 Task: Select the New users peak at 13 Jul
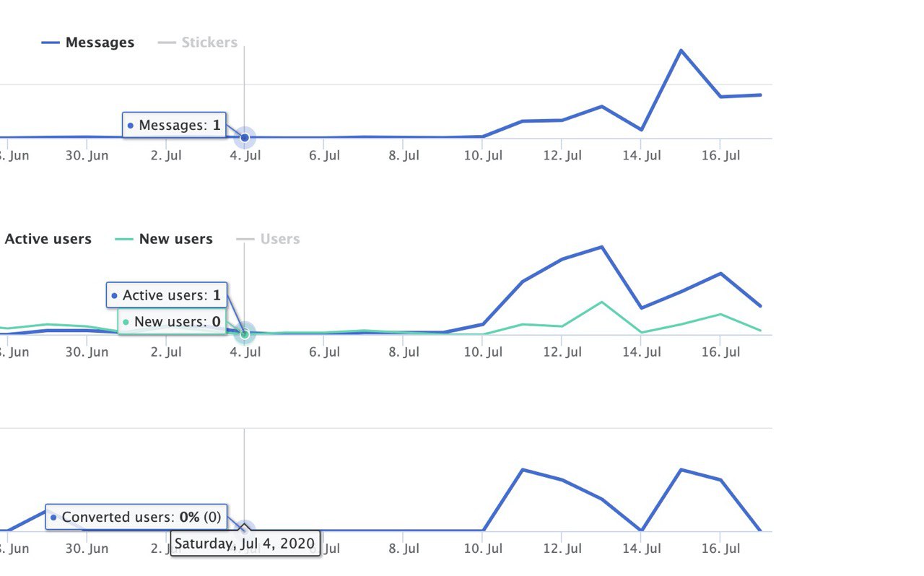pyautogui.click(x=601, y=302)
